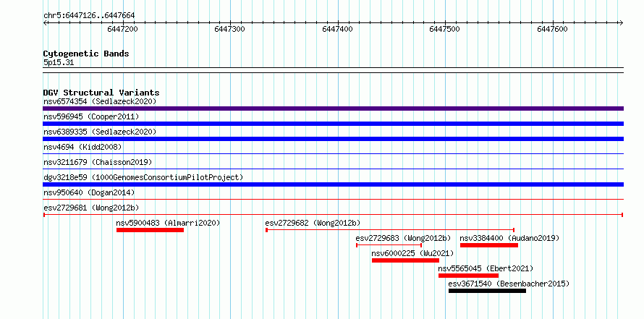Click the 6447200 ruler tick label
This screenshot has width=644, height=319.
tap(122, 29)
